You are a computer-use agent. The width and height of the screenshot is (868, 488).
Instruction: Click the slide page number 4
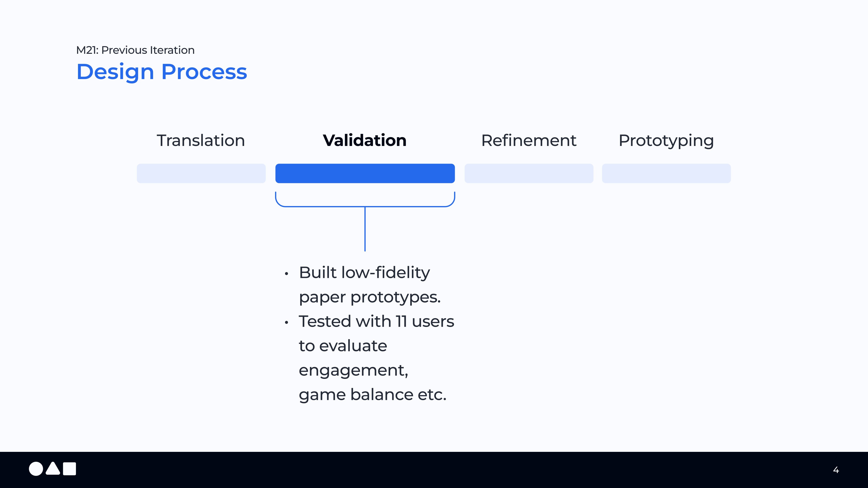(836, 470)
